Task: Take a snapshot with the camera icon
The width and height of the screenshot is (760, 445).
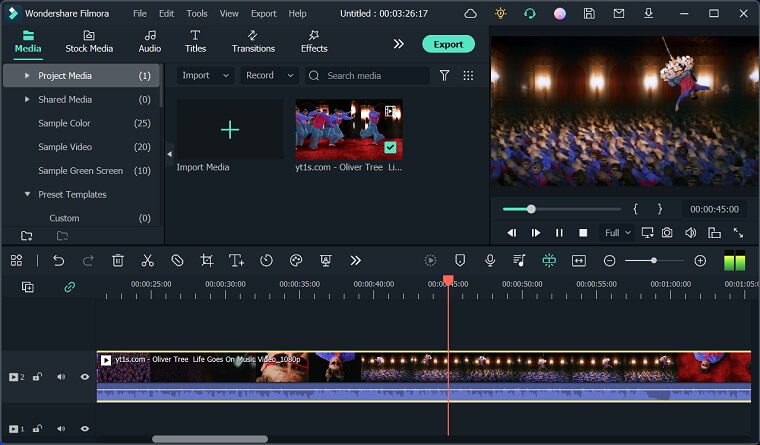Action: click(x=667, y=233)
